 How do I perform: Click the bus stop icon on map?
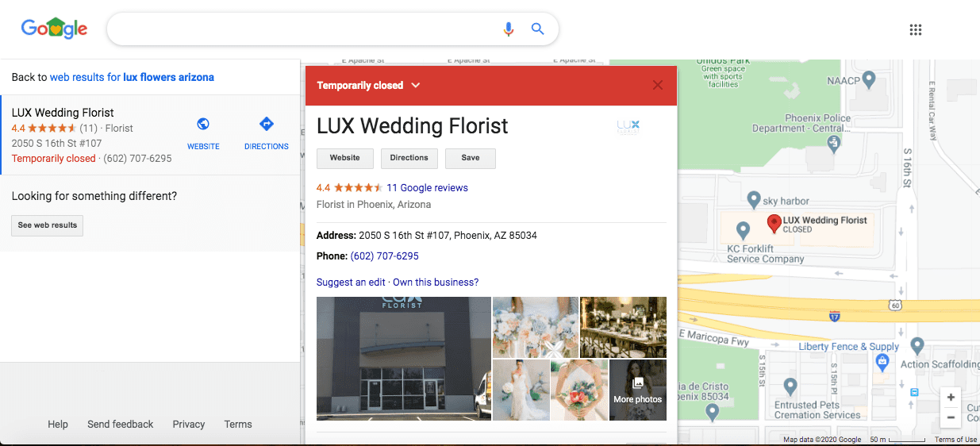coord(914,392)
